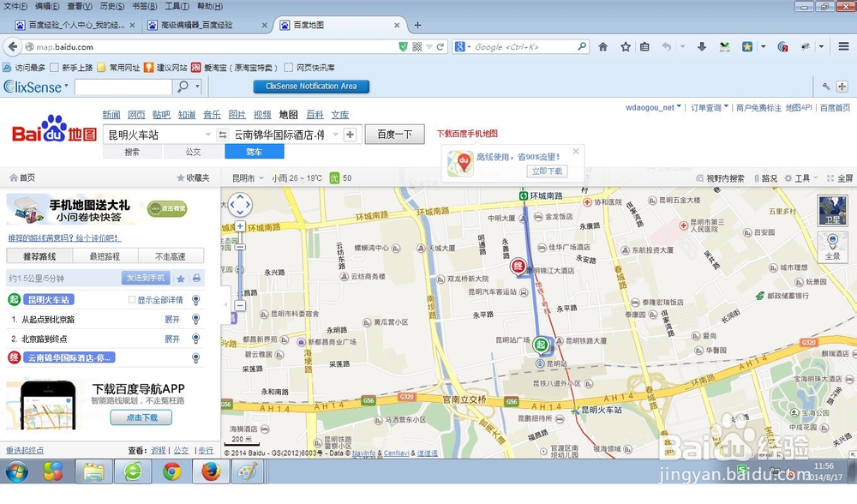Check 显示全部详情 checkbox
The image size is (857, 504).
pos(132,299)
